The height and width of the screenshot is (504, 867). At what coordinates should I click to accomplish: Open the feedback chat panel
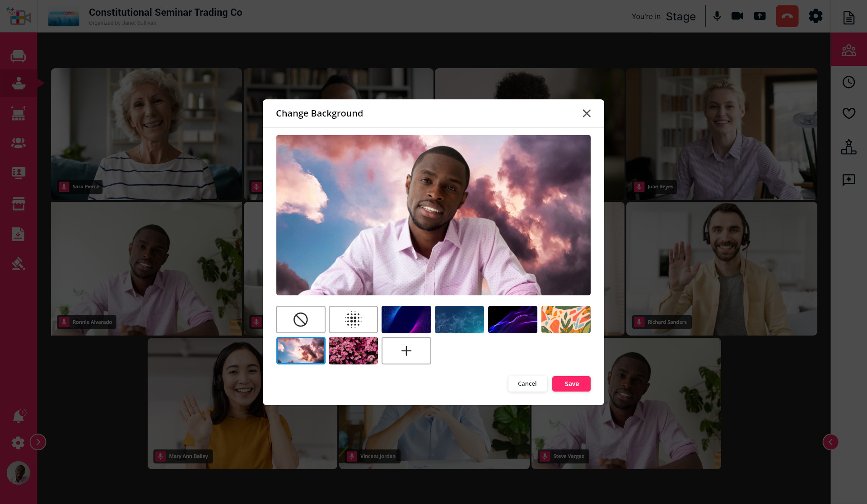tap(849, 180)
